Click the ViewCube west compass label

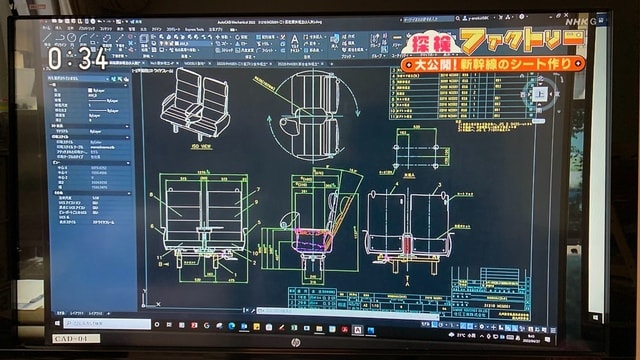click(523, 94)
